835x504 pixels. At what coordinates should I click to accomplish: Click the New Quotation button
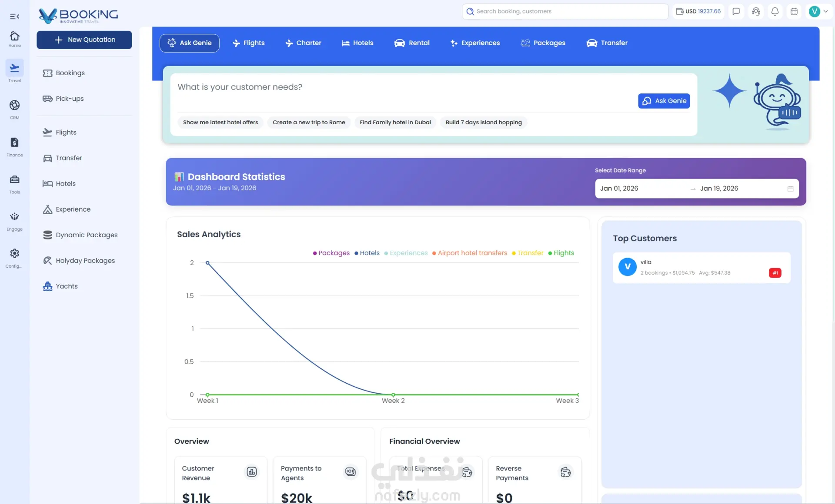pos(84,40)
